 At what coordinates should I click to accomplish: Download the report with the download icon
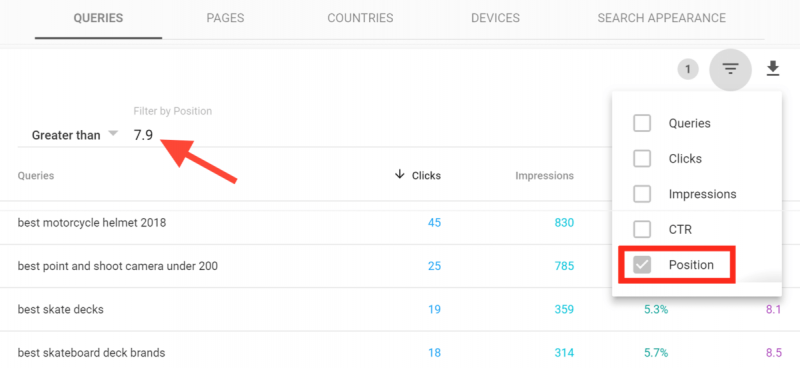point(773,69)
